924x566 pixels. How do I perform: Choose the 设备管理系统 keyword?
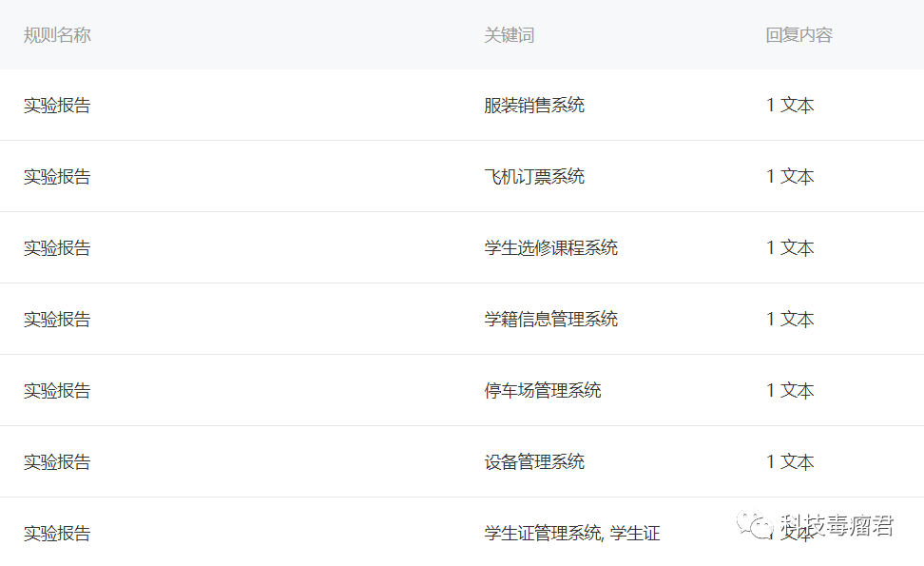pos(534,462)
